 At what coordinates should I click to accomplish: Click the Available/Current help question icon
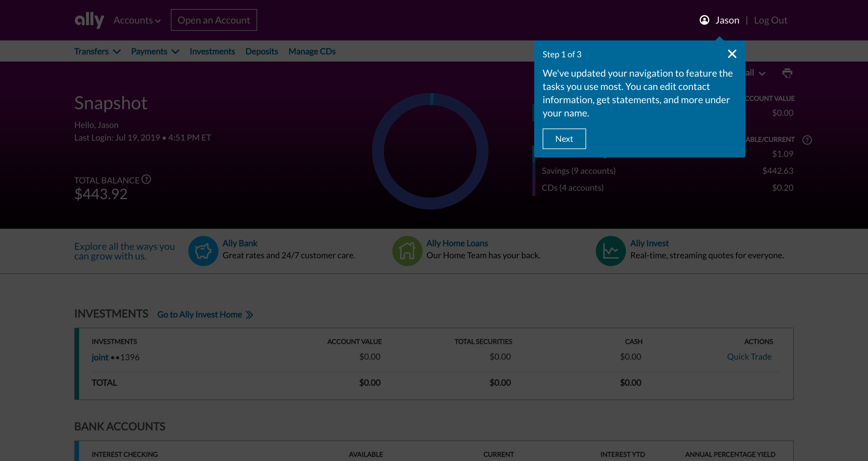click(807, 140)
